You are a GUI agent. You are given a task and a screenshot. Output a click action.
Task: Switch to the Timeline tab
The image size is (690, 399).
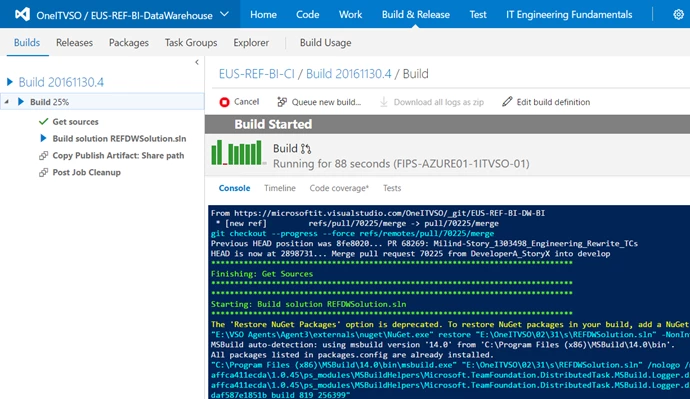280,188
